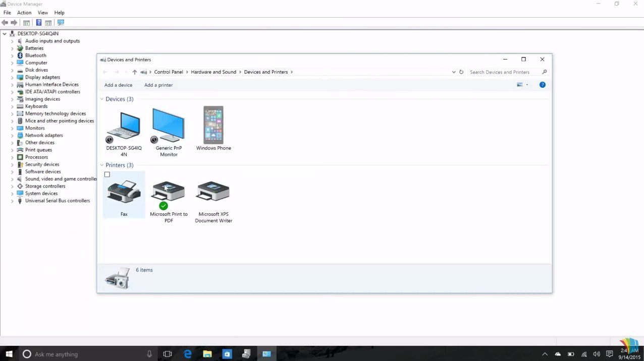Select the DESKTOP-SG4IQ4N laptop device icon
This screenshot has width=644, height=361.
pyautogui.click(x=123, y=127)
